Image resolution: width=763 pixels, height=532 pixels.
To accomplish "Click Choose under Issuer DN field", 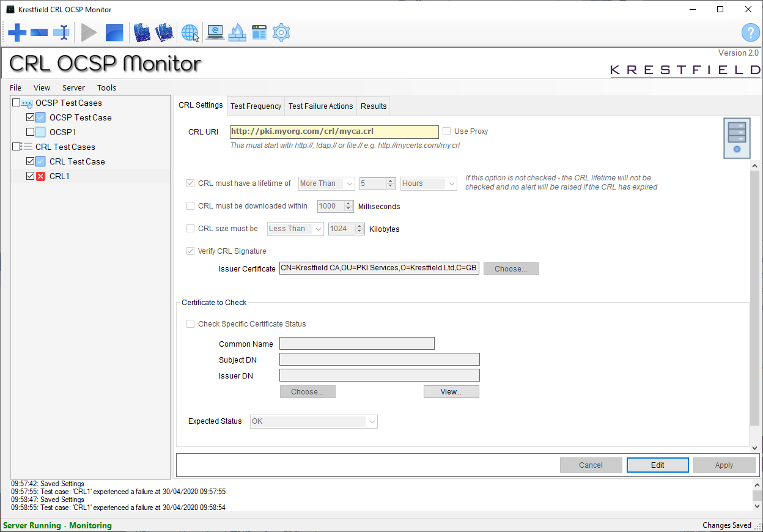I will 308,392.
